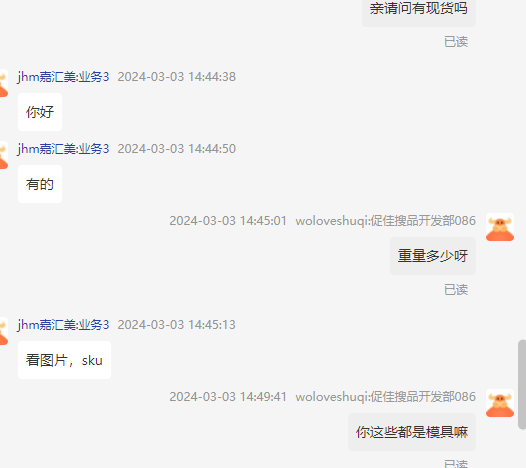Click avatar next to 14:45:01 message
Image resolution: width=526 pixels, height=468 pixels.
500,227
